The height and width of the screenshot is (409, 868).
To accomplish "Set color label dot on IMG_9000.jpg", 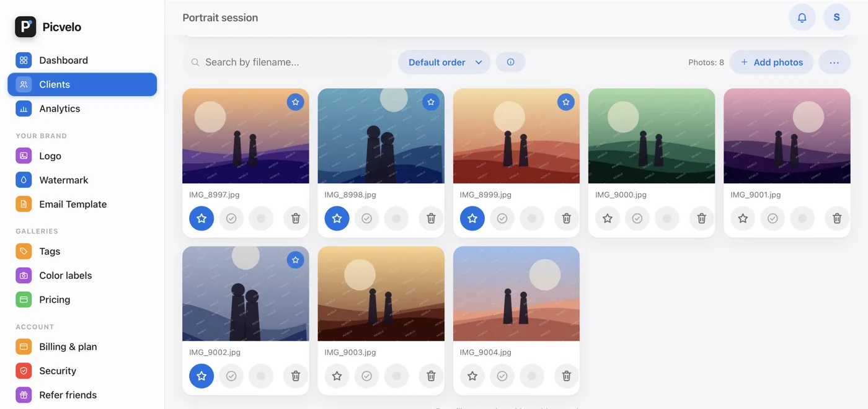I will coord(666,218).
